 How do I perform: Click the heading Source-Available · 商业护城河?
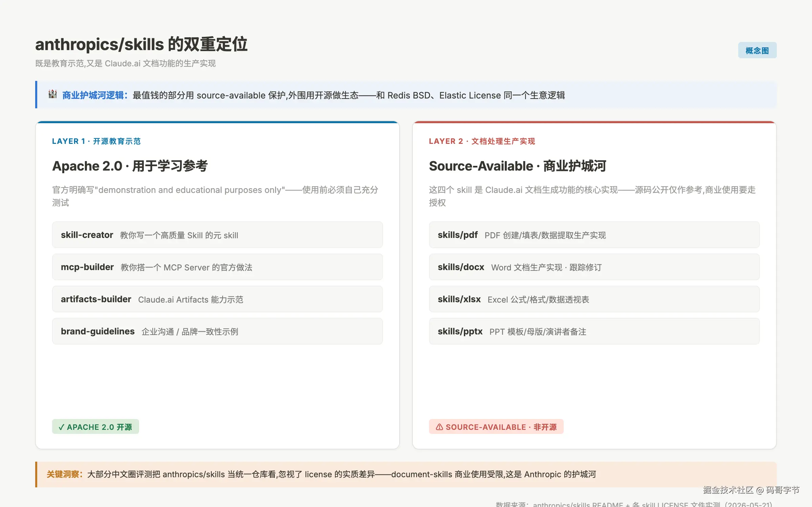(518, 166)
